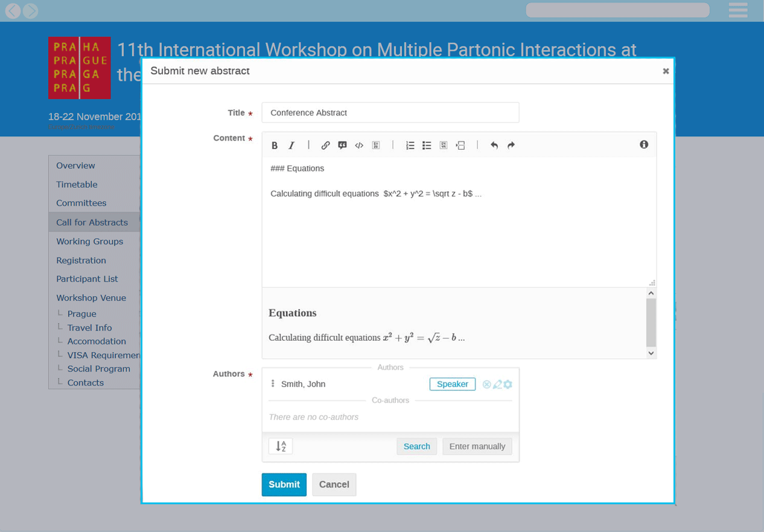
Task: Toggle bold formatting in content editor
Action: coord(275,145)
